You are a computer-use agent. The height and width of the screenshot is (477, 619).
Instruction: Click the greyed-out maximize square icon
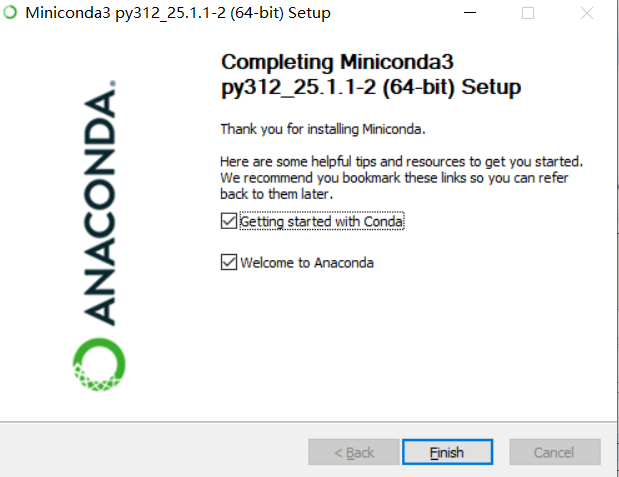point(528,13)
